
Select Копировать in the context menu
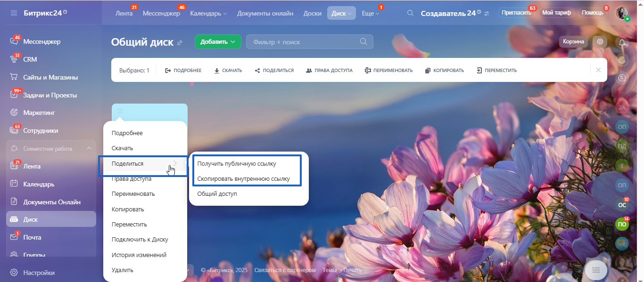coord(128,209)
